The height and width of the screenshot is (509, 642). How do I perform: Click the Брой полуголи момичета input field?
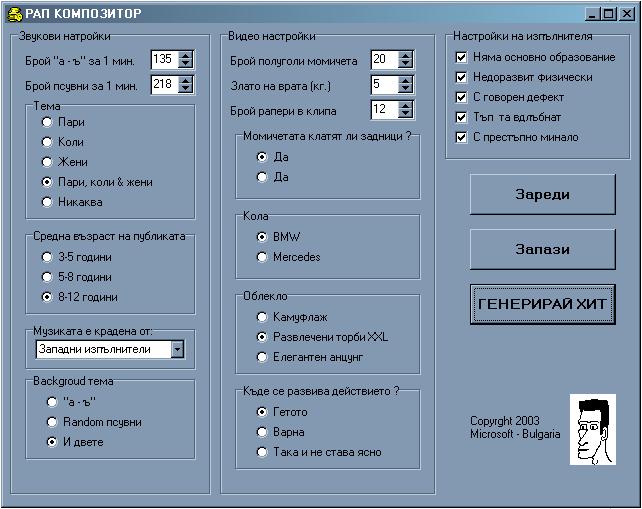383,60
